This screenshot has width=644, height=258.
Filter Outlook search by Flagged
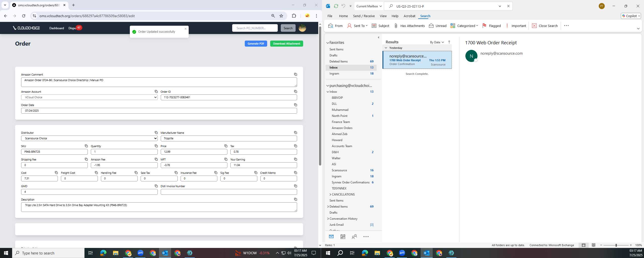(492, 26)
